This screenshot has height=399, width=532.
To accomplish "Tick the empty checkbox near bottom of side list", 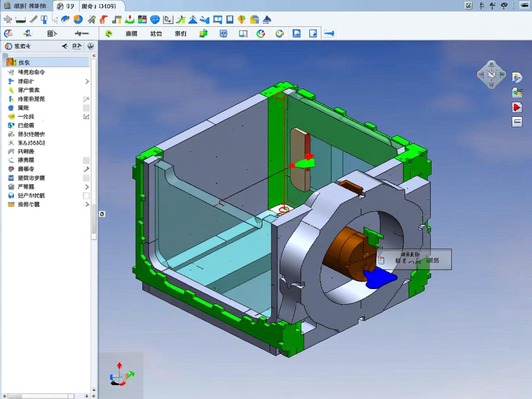I will click(x=86, y=196).
